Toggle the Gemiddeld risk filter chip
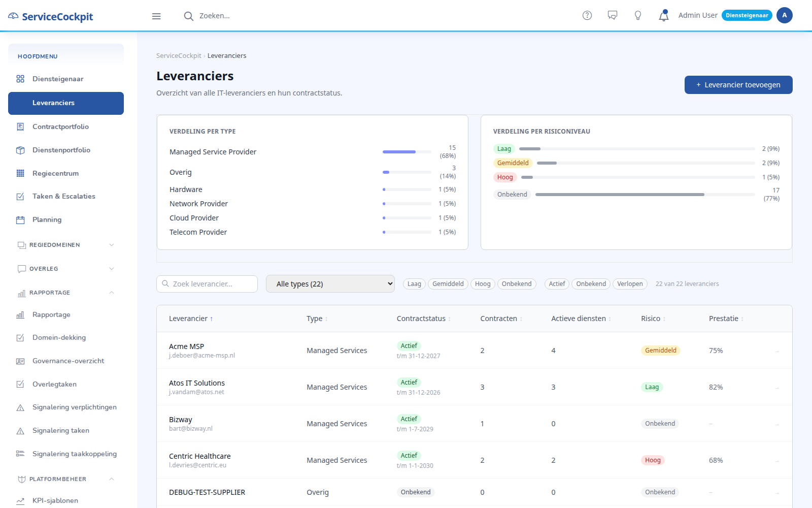The image size is (812, 508). click(448, 284)
